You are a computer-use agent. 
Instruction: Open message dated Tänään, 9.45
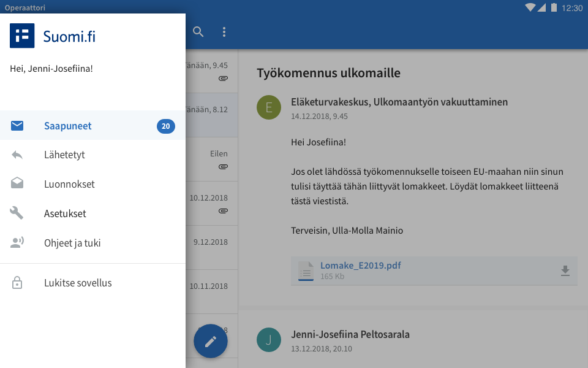[212, 71]
